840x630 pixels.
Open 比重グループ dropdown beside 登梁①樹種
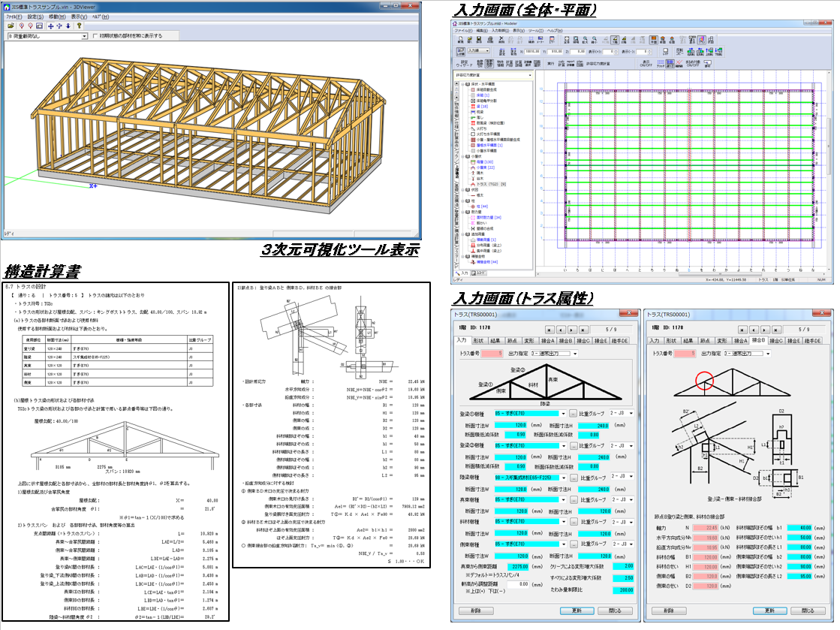pos(622,413)
